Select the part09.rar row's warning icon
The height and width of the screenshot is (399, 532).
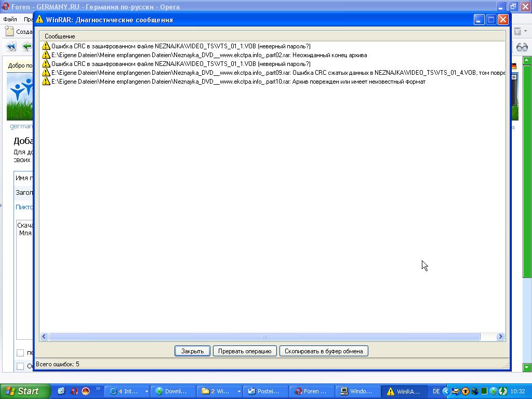tap(46, 73)
